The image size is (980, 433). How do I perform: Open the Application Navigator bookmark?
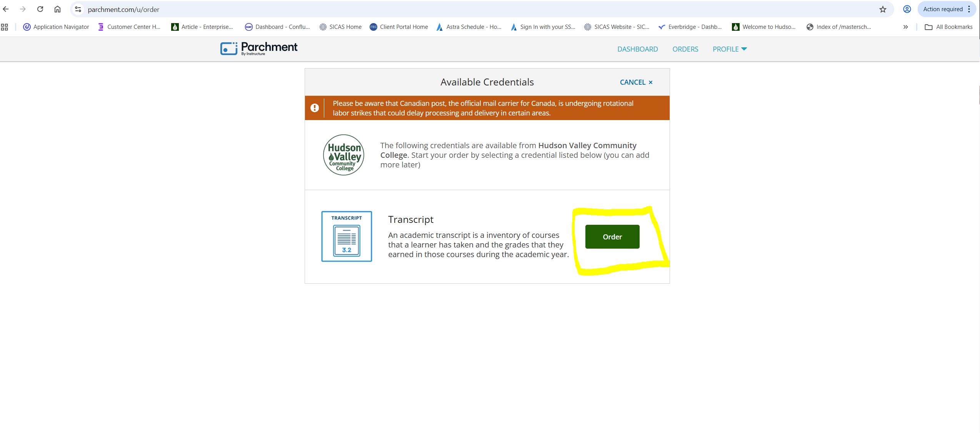click(56, 27)
